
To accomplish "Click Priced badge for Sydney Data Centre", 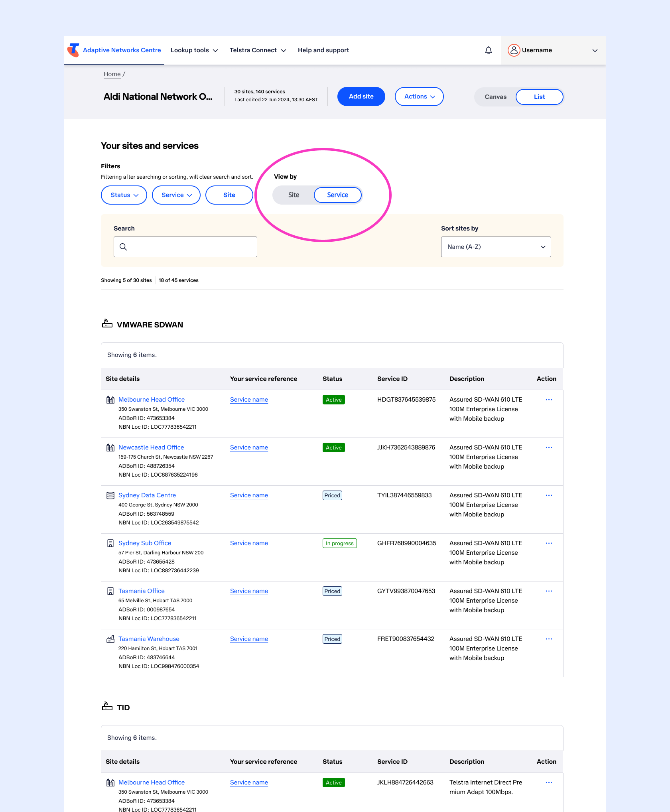I will tap(332, 495).
